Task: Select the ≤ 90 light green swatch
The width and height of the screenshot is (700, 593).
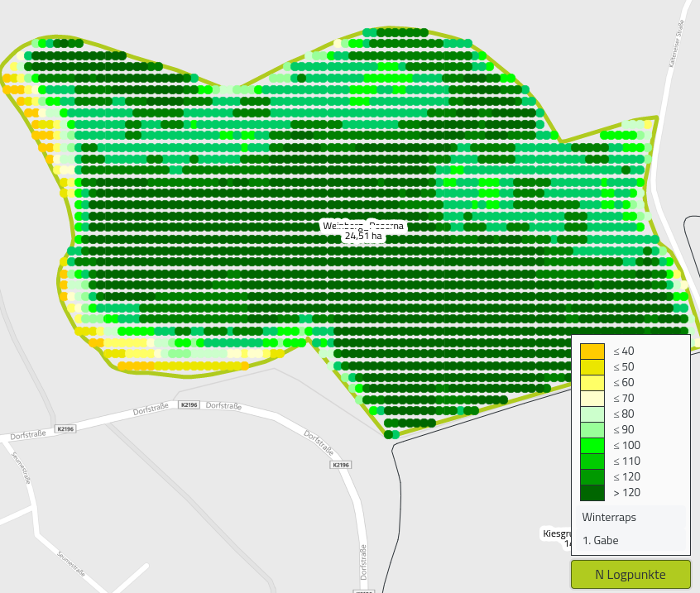Action: pyautogui.click(x=592, y=430)
